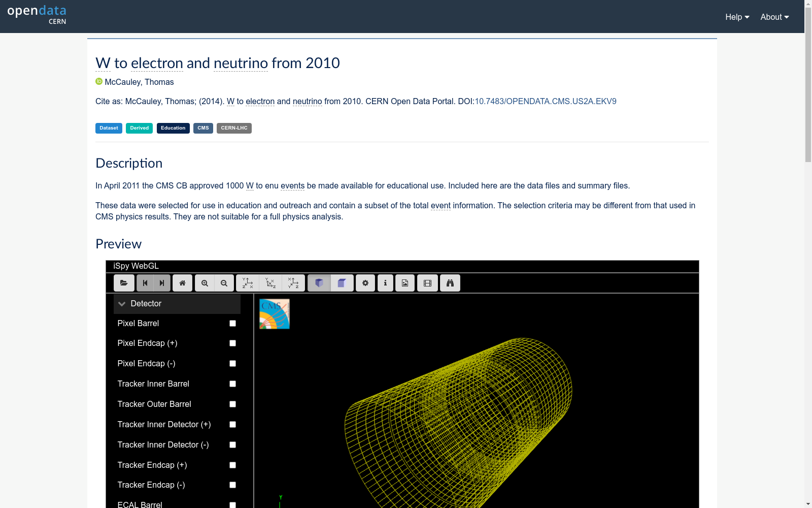Screen dimensions: 812x508
Task: Click the author name McCauley, Thomas
Action: (x=139, y=82)
